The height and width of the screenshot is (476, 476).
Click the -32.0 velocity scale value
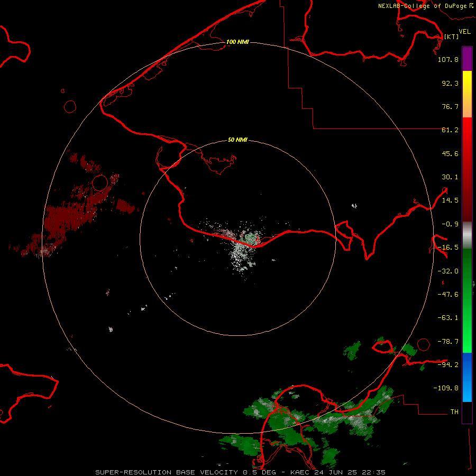click(448, 271)
